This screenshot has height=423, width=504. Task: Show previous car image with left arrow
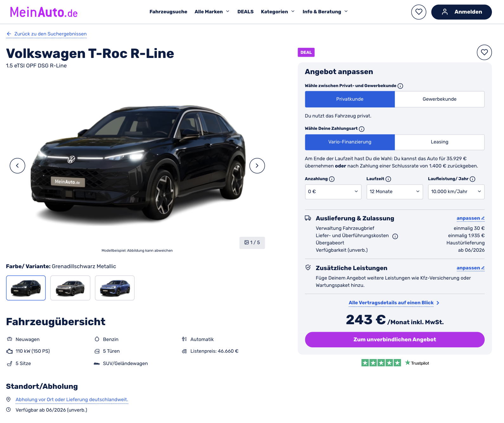click(17, 166)
